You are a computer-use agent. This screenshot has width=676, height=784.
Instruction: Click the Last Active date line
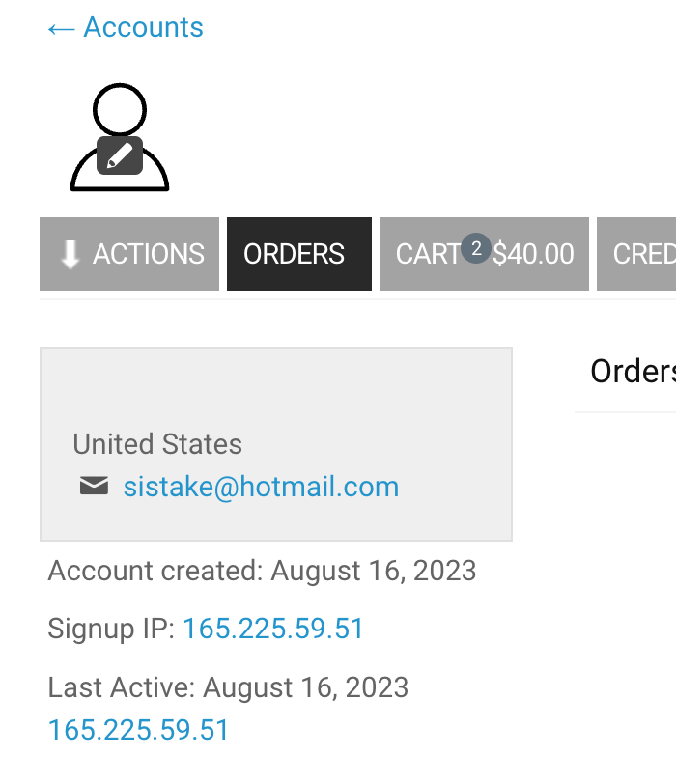[228, 687]
